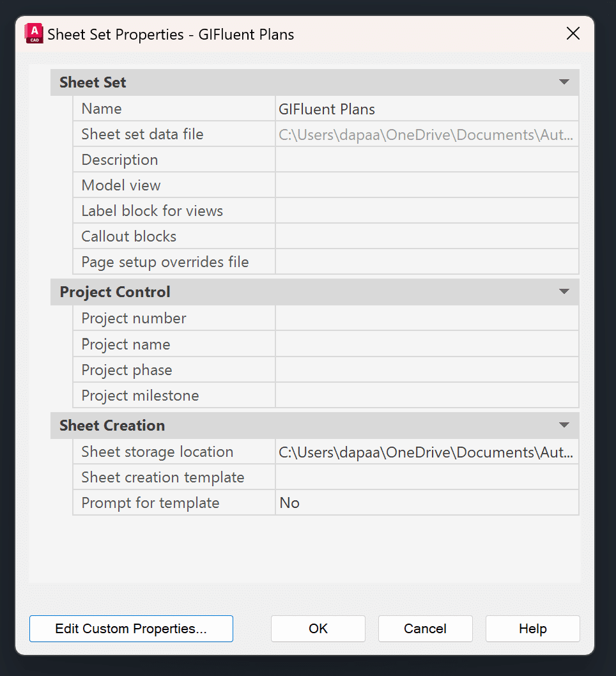Viewport: 616px width, 676px height.
Task: Click the Description value field
Action: click(426, 160)
